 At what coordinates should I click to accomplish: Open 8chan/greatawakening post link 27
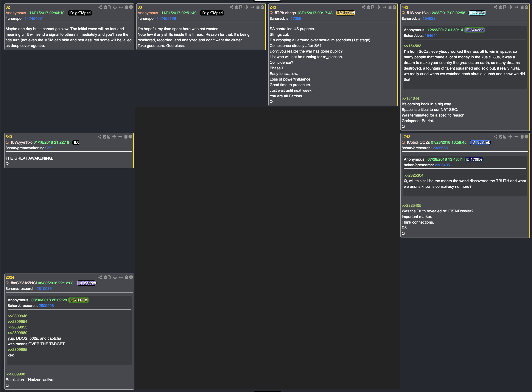click(x=49, y=148)
